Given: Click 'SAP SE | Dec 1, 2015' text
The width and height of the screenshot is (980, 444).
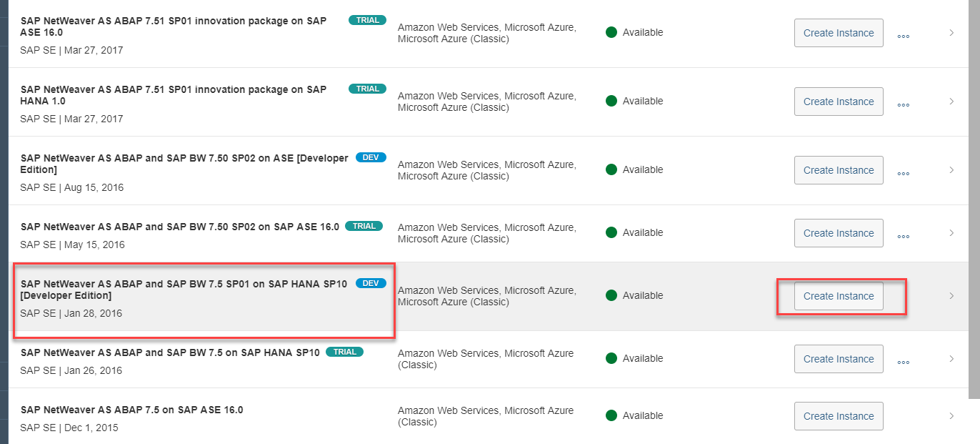Looking at the screenshot, I should coord(69,428).
